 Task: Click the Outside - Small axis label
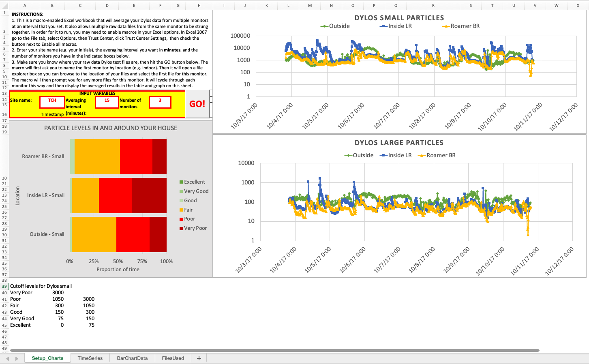click(x=47, y=234)
